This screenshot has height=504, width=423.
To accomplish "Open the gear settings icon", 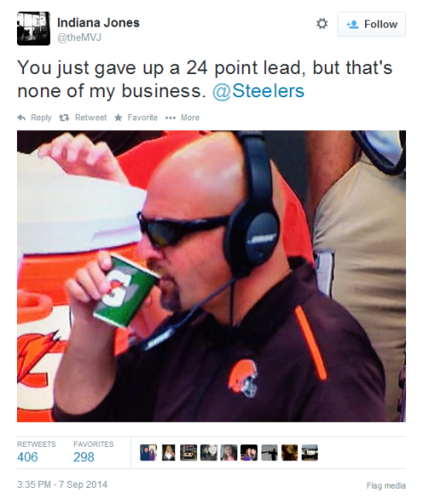I will pos(321,24).
